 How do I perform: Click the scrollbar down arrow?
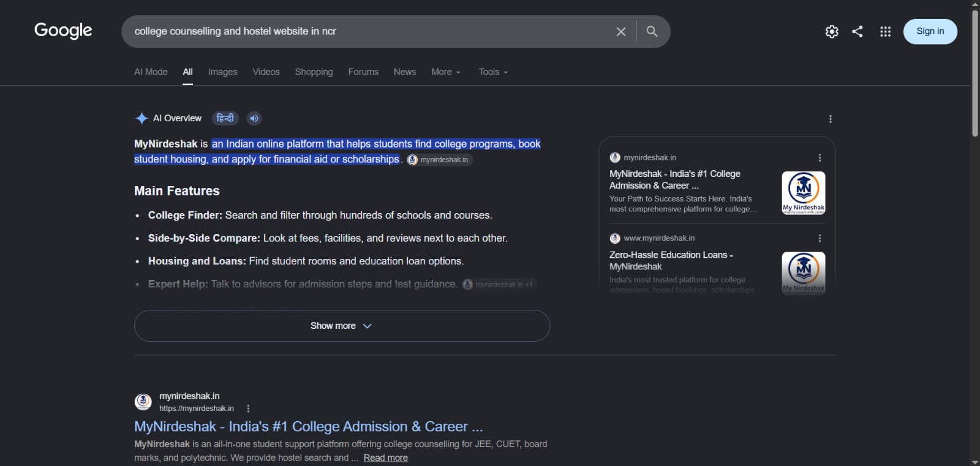(x=975, y=462)
